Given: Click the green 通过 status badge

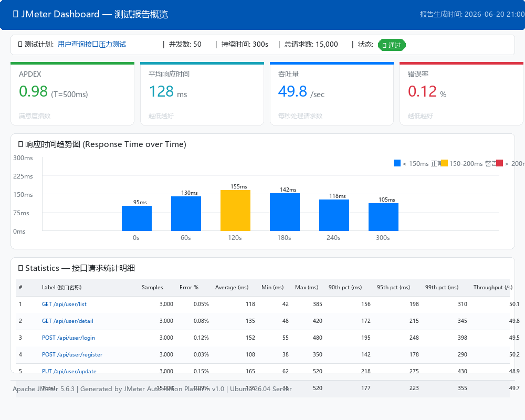Looking at the screenshot, I should tap(392, 45).
